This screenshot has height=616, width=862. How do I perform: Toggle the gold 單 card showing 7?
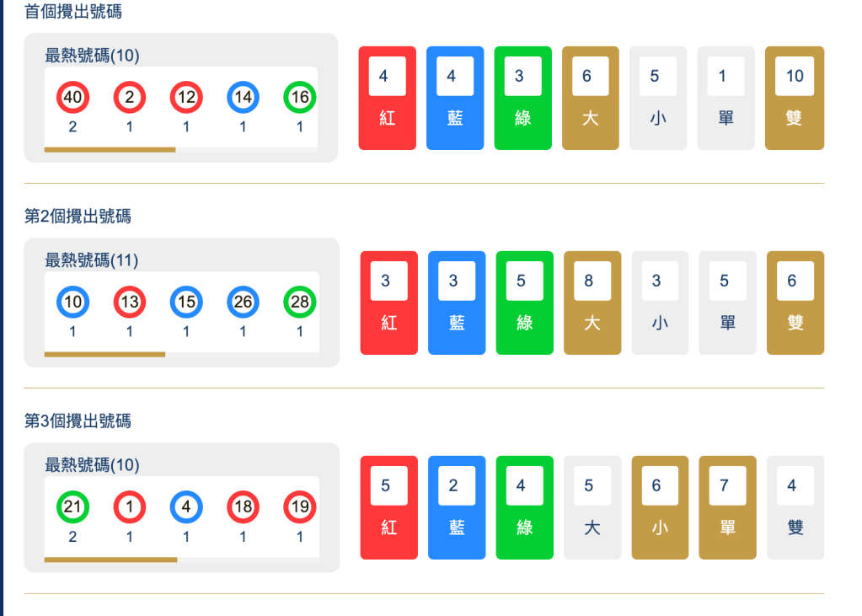click(726, 506)
